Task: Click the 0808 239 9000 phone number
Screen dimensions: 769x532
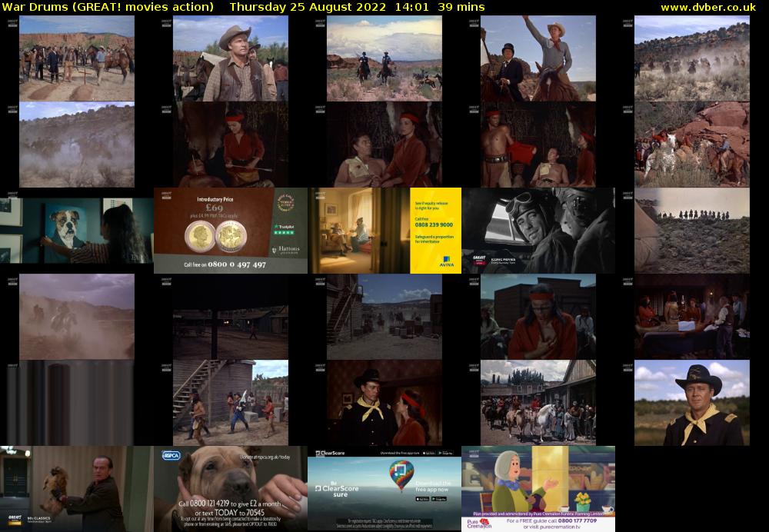Action: pos(434,224)
